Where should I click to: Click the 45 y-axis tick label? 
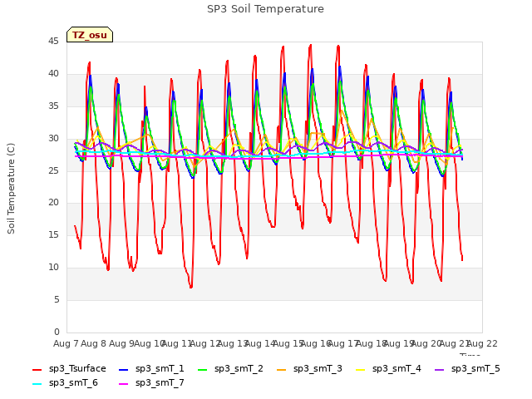click(53, 42)
